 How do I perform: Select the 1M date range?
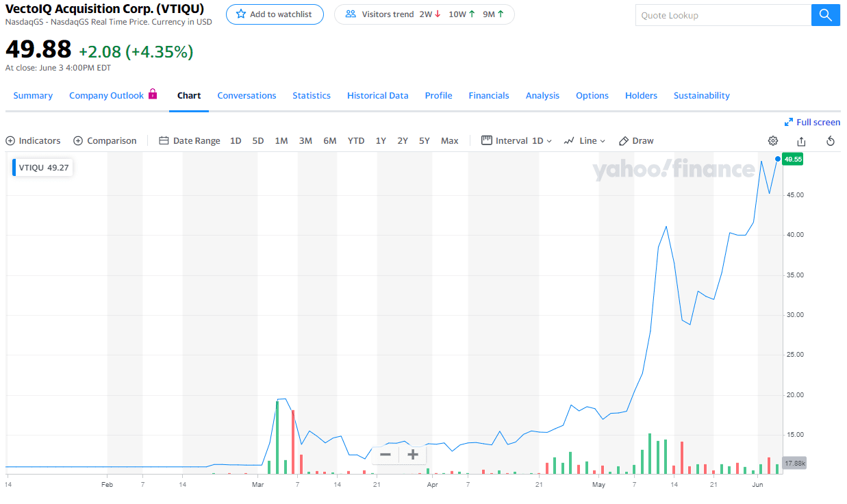tap(281, 141)
